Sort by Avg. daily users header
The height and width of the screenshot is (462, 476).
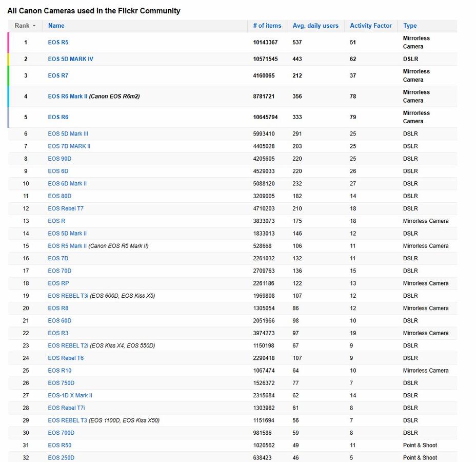click(315, 26)
